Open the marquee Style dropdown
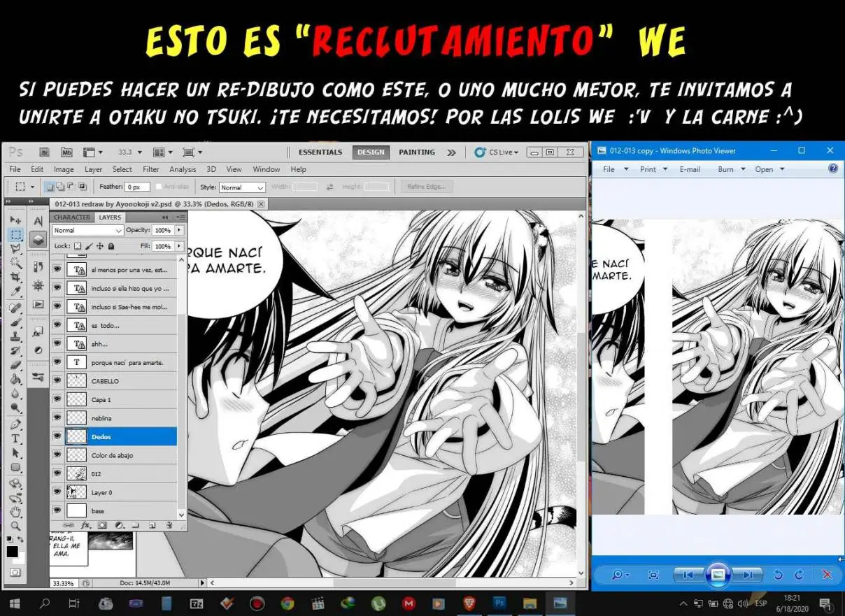845x616 pixels. pos(242,187)
